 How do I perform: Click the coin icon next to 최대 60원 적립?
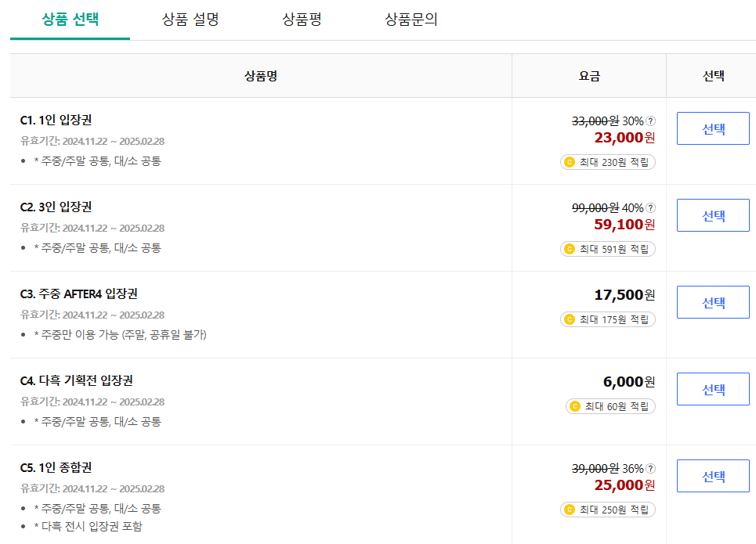(x=575, y=406)
